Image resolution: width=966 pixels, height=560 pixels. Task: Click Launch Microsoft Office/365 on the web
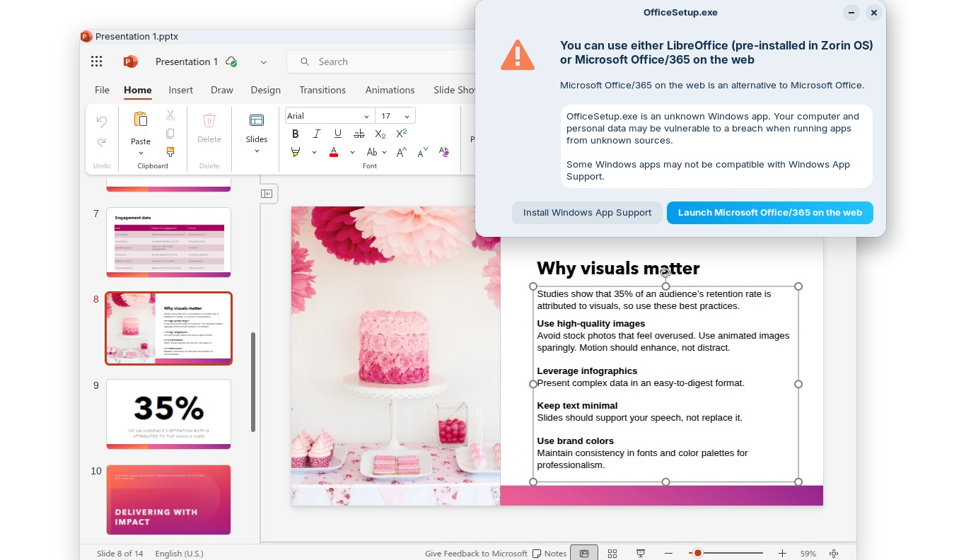(769, 212)
